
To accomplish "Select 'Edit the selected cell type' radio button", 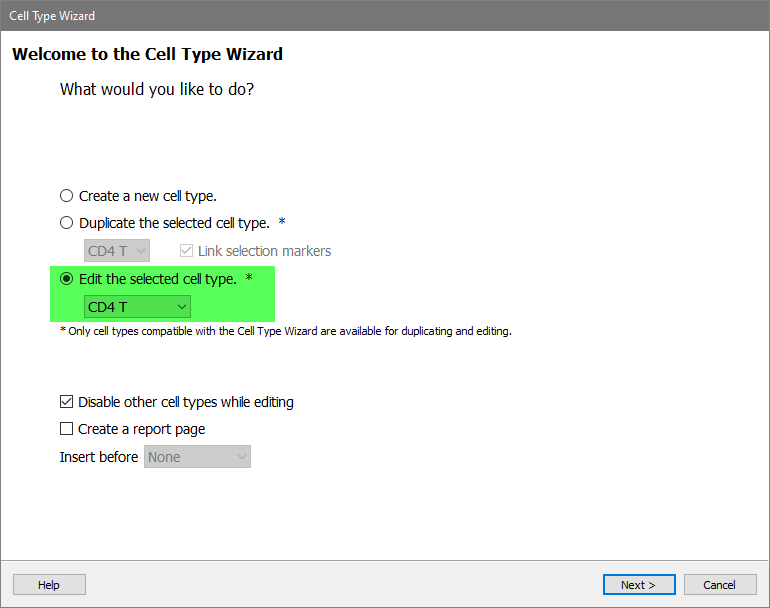I will [x=67, y=279].
